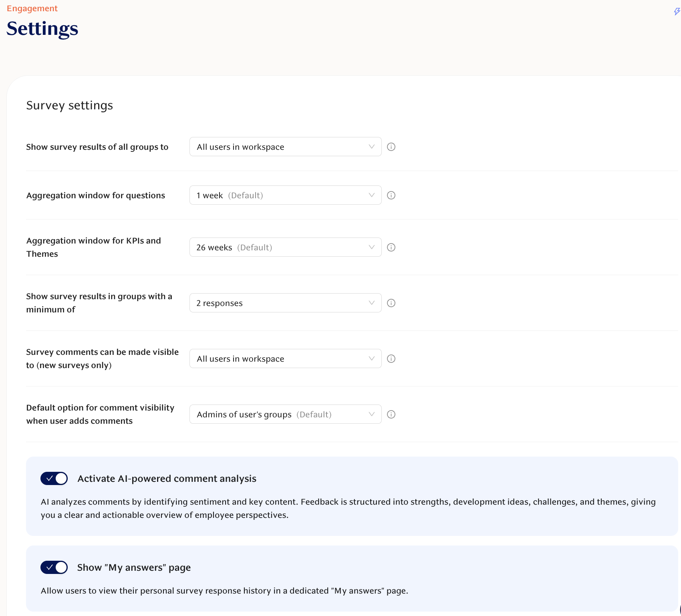This screenshot has height=616, width=681.
Task: Expand the 1 week aggregation window dropdown
Action: (285, 195)
